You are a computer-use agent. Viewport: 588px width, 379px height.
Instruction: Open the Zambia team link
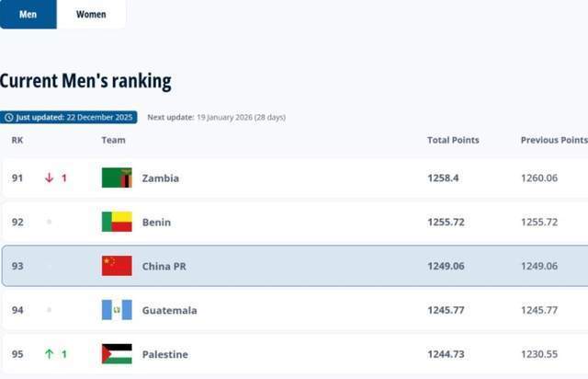161,178
